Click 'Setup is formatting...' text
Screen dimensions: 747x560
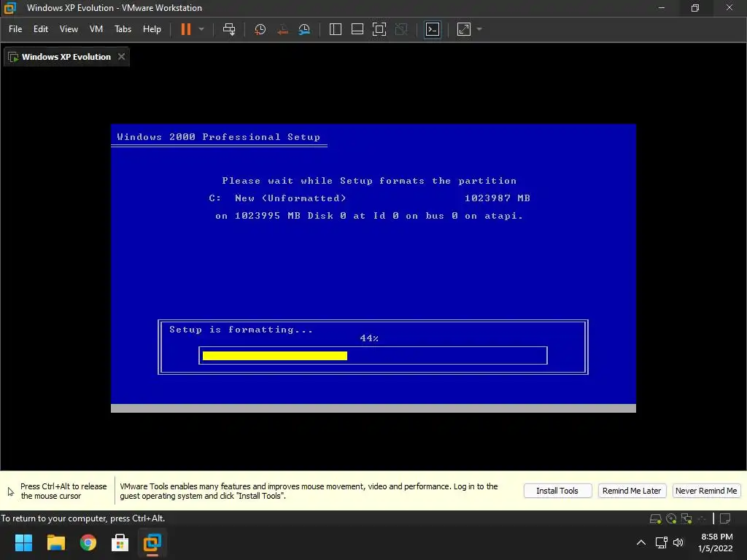(x=241, y=330)
